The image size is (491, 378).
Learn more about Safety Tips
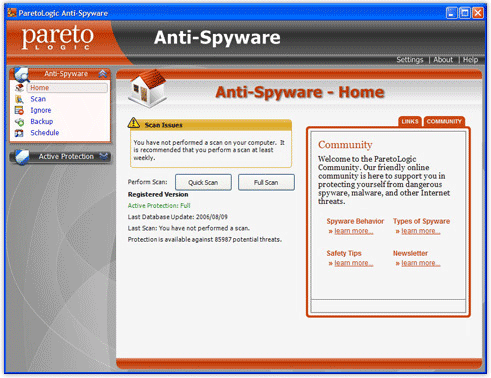[354, 263]
